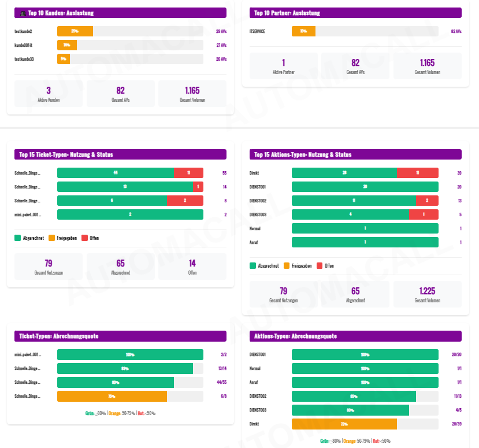Screen dimensions: 479x448
Task: Click green Abgerechnet legend swatch in Ticket-Typen panel
Action: (x=17, y=238)
